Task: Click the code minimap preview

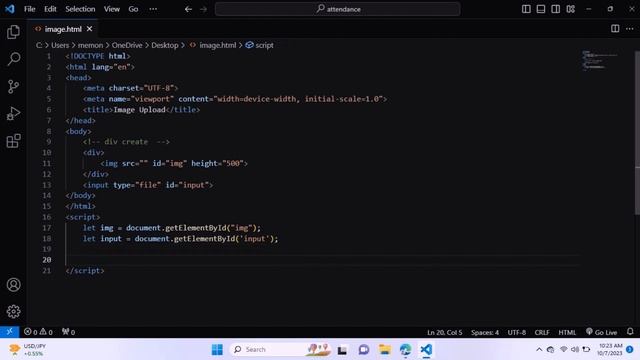Action: click(x=600, y=60)
